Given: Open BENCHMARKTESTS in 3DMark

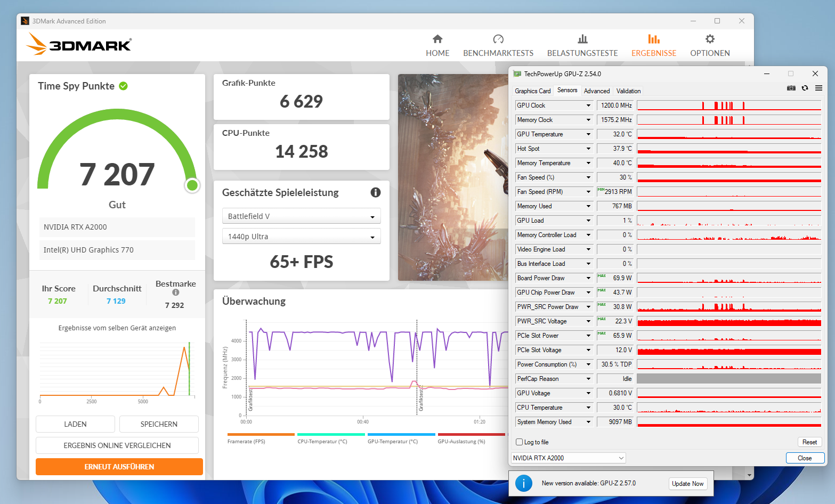Looking at the screenshot, I should click(498, 46).
